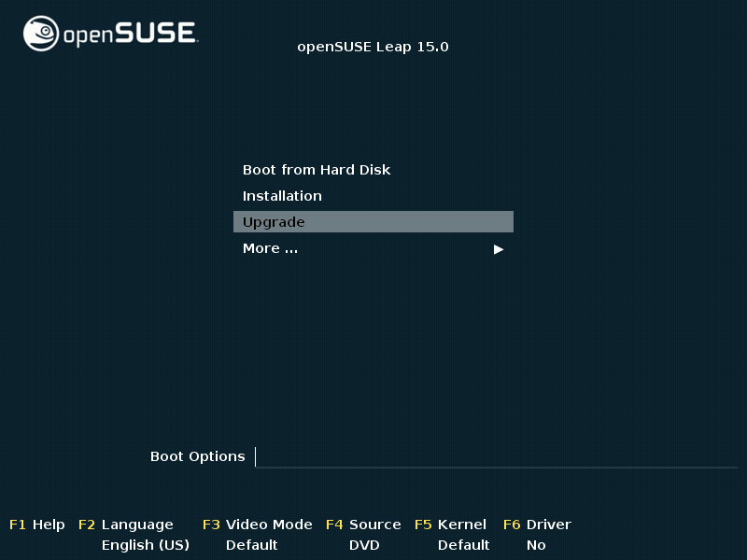Click the Boot Options label
Screen dimensions: 747x560
(x=197, y=456)
